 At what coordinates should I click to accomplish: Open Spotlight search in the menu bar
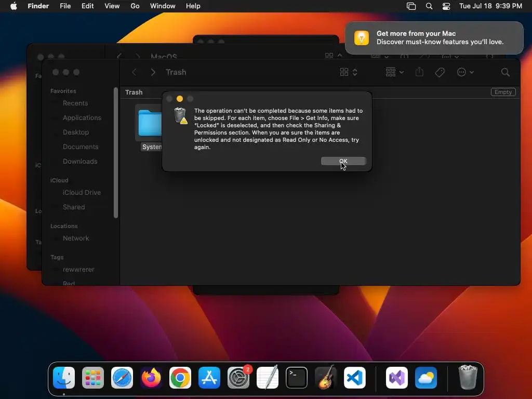[429, 6]
